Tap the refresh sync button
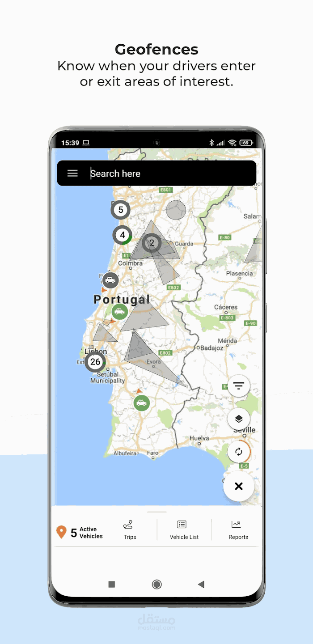The width and height of the screenshot is (313, 644). [239, 452]
